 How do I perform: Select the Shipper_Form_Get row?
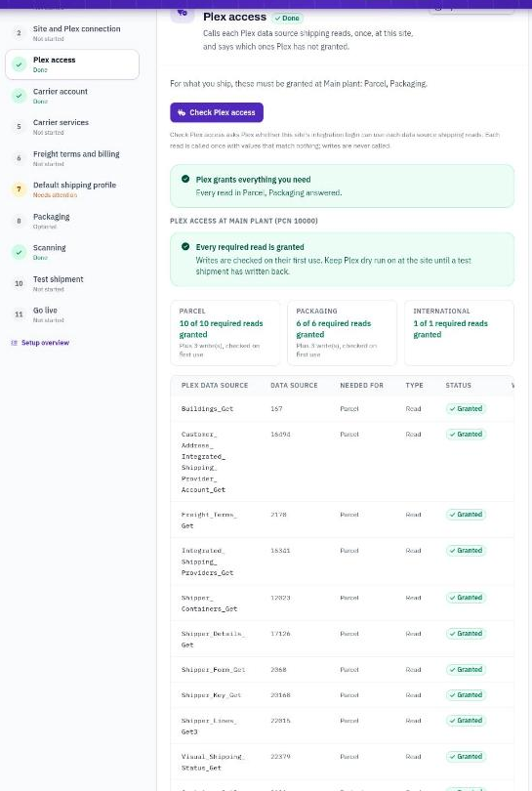pos(343,670)
